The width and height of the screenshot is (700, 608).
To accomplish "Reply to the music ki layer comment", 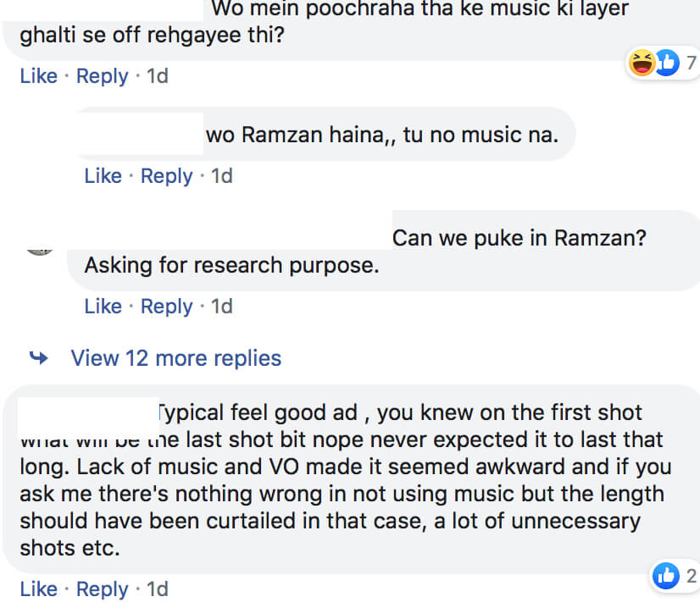I will 103,76.
